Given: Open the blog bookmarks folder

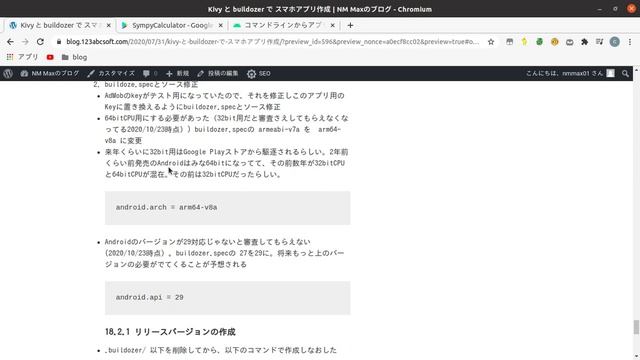Looking at the screenshot, I should (x=74, y=57).
